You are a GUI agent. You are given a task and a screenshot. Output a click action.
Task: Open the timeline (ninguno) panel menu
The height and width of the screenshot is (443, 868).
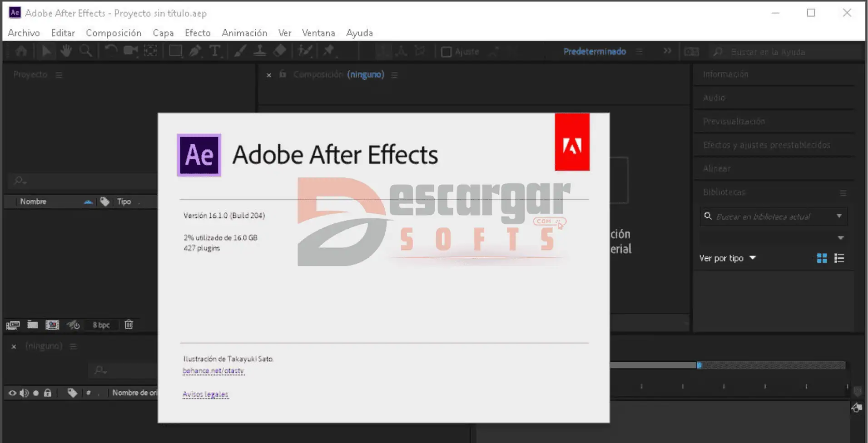click(x=73, y=347)
